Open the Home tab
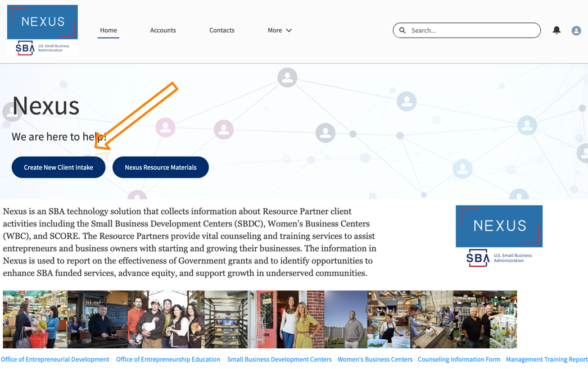The image size is (588, 369). tap(108, 30)
